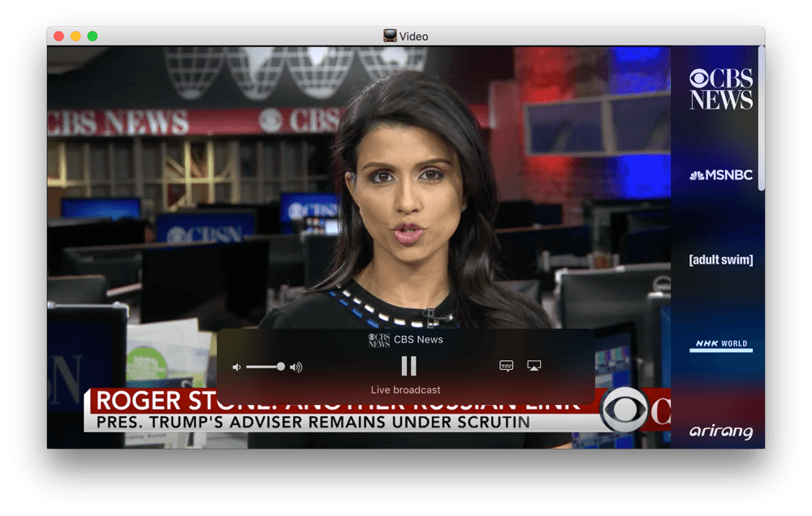Pause the live broadcast
The width and height of the screenshot is (812, 516).
point(408,366)
